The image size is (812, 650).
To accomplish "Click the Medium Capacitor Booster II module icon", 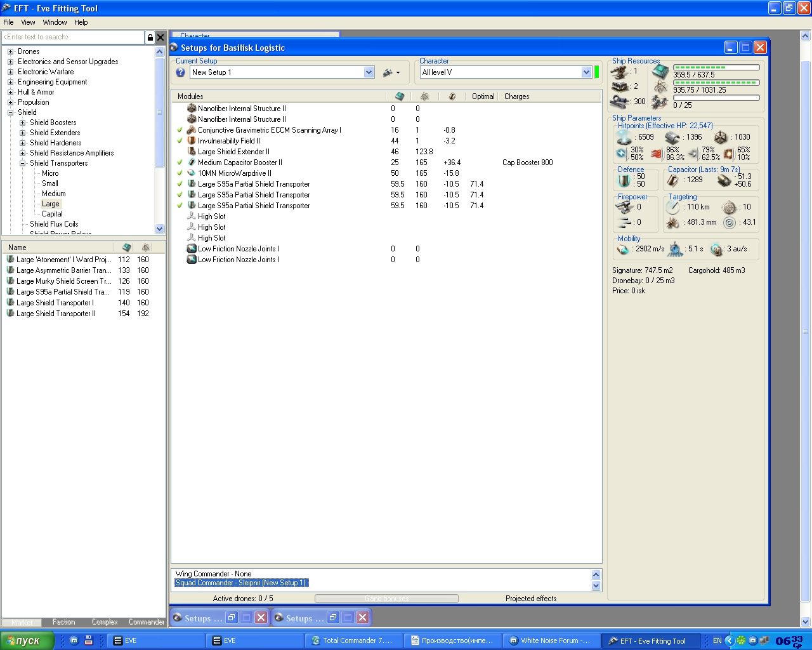I will pos(192,162).
